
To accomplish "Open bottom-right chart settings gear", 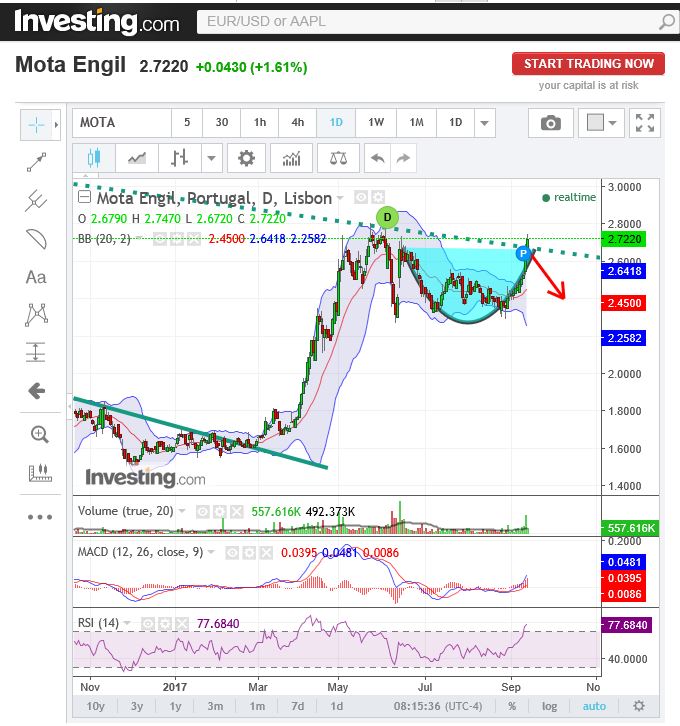I will point(639,706).
